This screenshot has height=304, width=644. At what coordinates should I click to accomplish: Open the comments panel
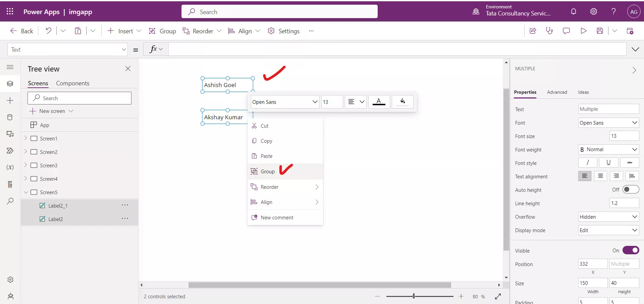click(x=566, y=31)
